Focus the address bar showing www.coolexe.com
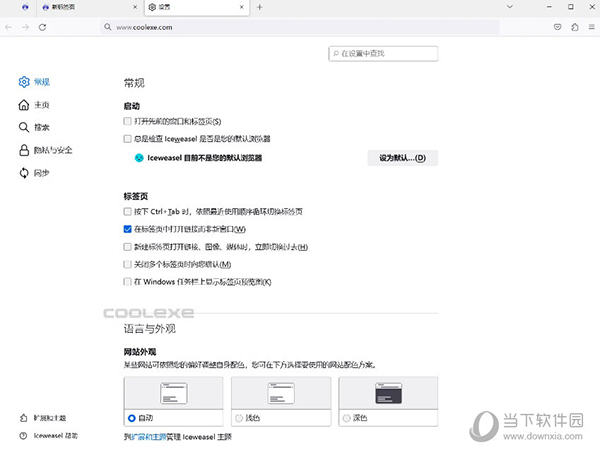Viewport: 600px width, 457px height. coord(300,27)
